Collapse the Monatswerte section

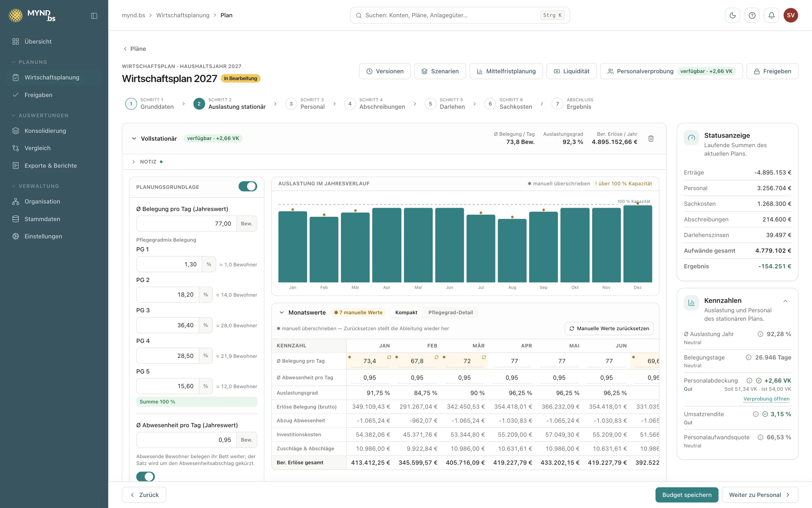[x=281, y=313]
